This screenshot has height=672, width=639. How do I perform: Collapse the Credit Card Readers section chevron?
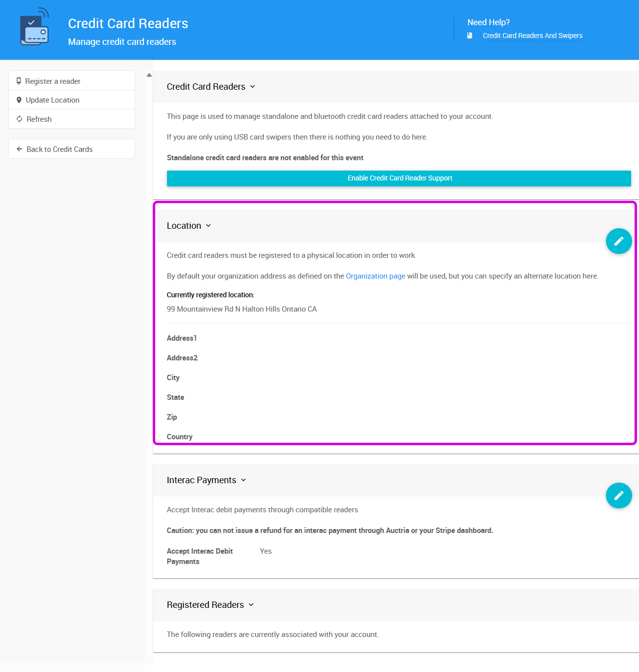253,87
